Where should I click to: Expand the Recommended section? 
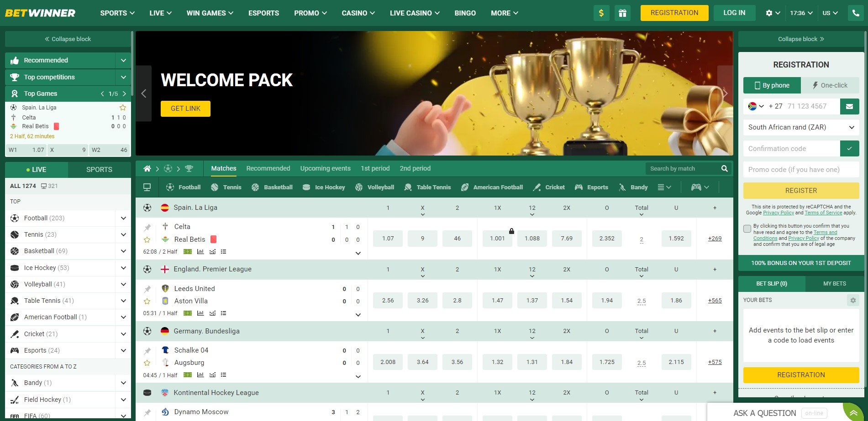click(x=123, y=60)
